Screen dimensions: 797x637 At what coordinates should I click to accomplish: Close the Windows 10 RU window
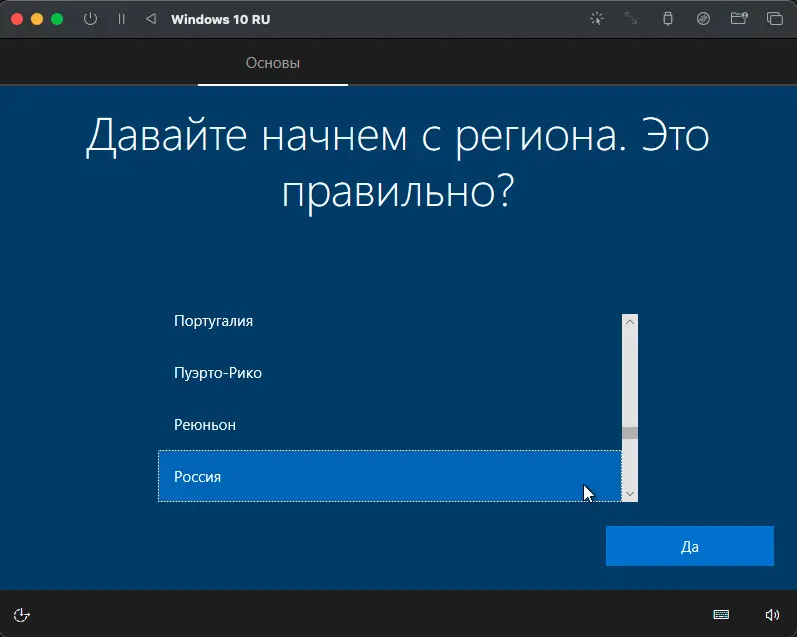pos(17,19)
